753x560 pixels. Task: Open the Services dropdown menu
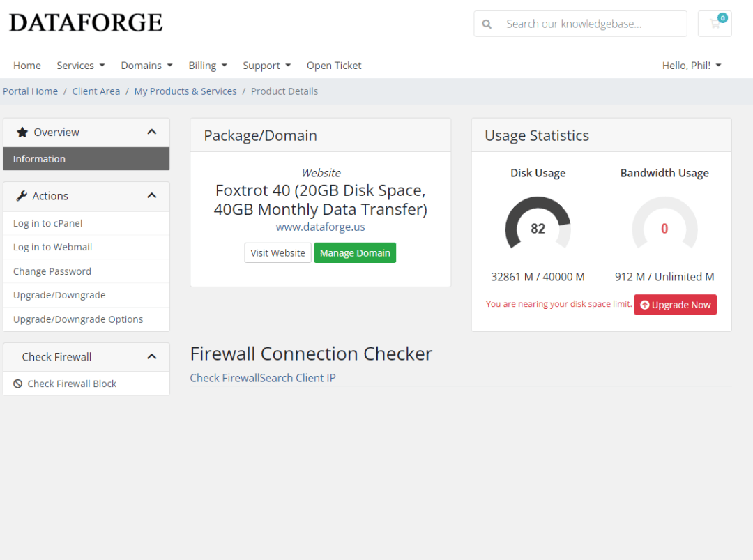point(81,66)
